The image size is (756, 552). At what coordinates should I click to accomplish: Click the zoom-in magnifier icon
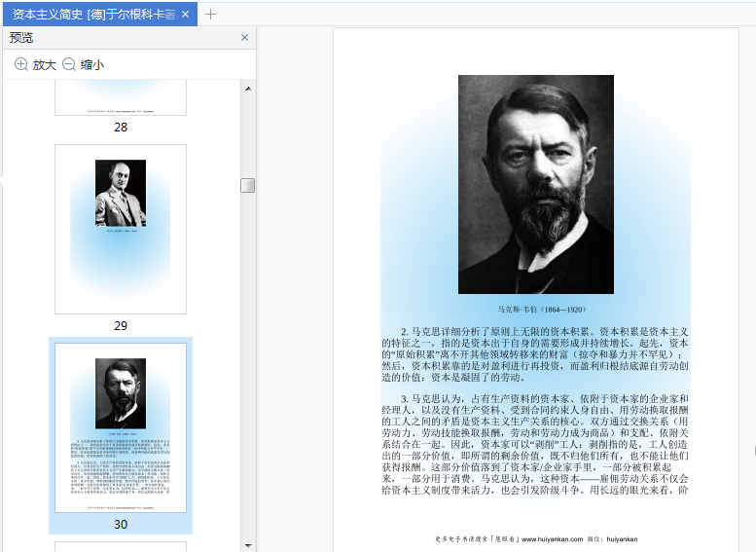click(21, 64)
